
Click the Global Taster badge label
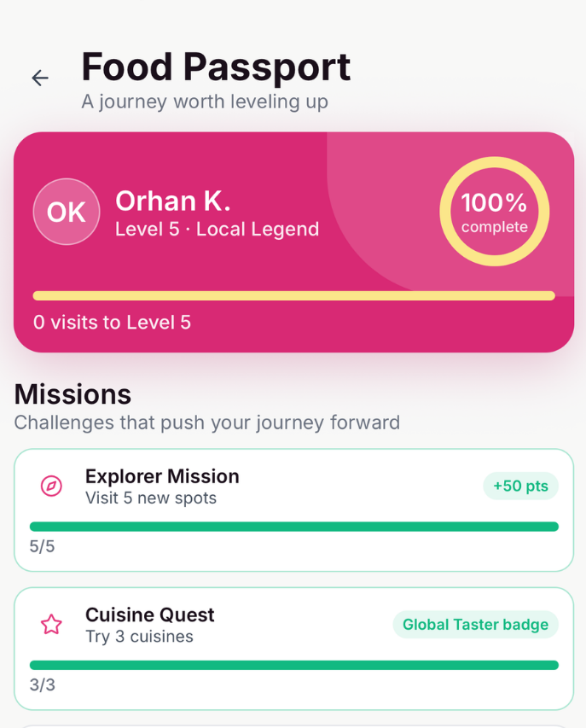tap(475, 625)
